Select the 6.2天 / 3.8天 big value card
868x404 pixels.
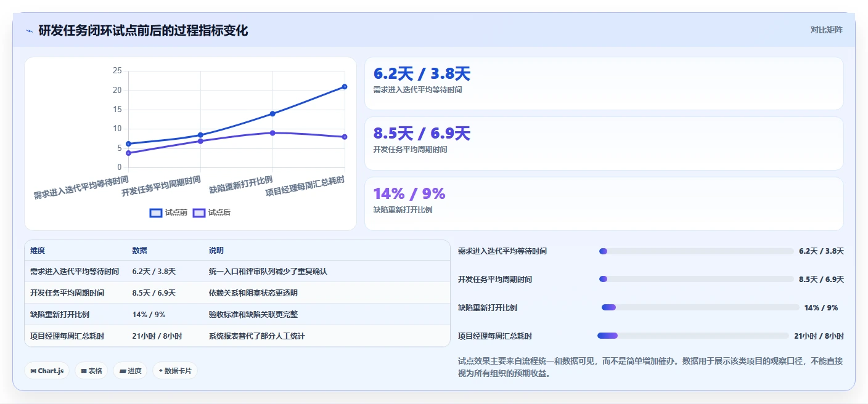(604, 84)
